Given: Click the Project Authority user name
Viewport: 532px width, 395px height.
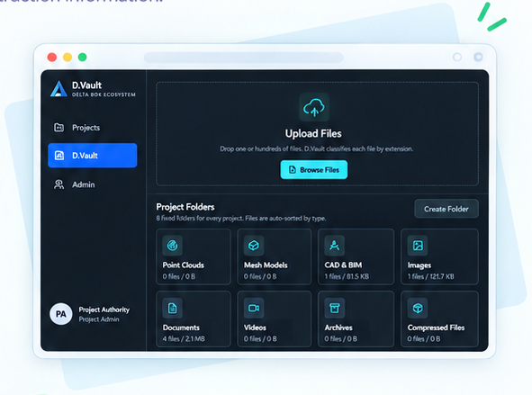Looking at the screenshot, I should pos(104,310).
